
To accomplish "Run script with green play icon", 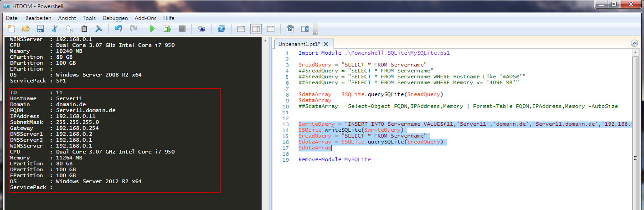I will pyautogui.click(x=152, y=29).
